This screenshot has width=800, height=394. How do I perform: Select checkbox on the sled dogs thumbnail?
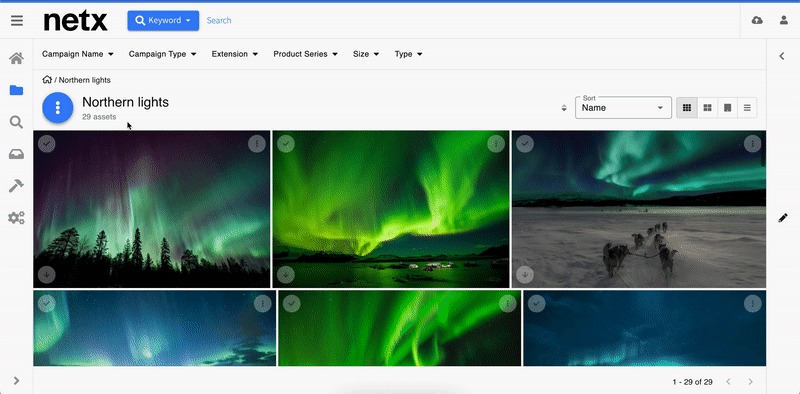[524, 144]
